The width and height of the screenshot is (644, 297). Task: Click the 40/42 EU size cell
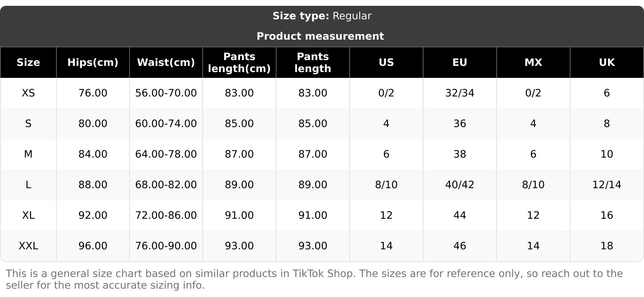[x=460, y=185]
